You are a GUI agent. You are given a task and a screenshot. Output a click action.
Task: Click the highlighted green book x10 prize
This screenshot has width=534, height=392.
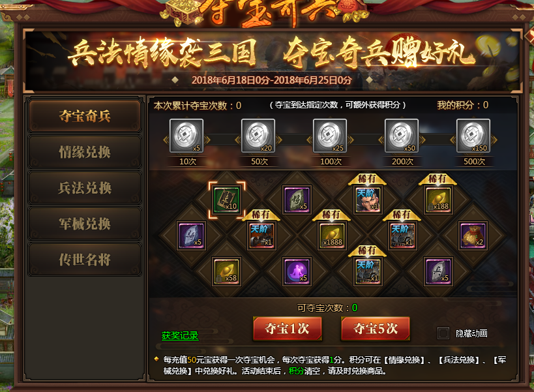tap(227, 200)
